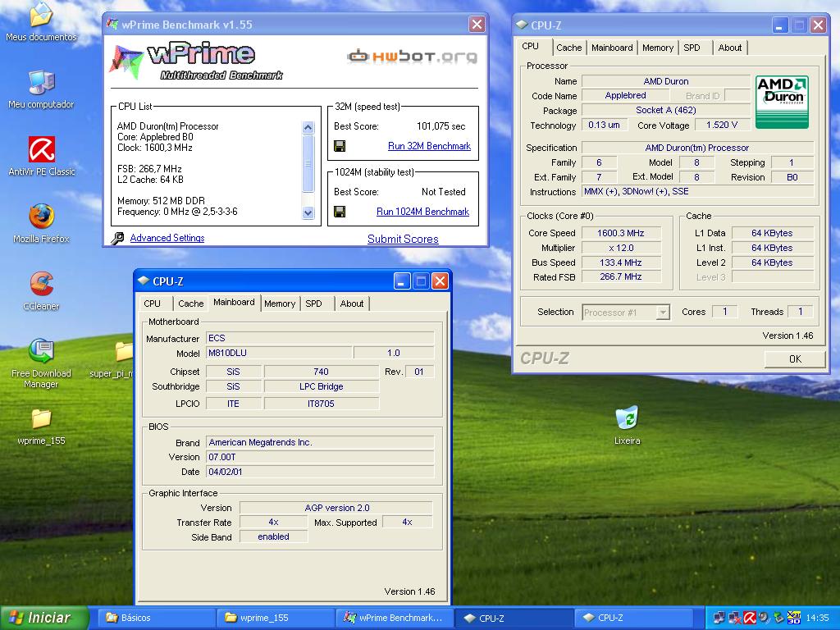Viewport: 840px width, 630px height.
Task: Click the save icon under 32M speed test
Action: point(340,146)
